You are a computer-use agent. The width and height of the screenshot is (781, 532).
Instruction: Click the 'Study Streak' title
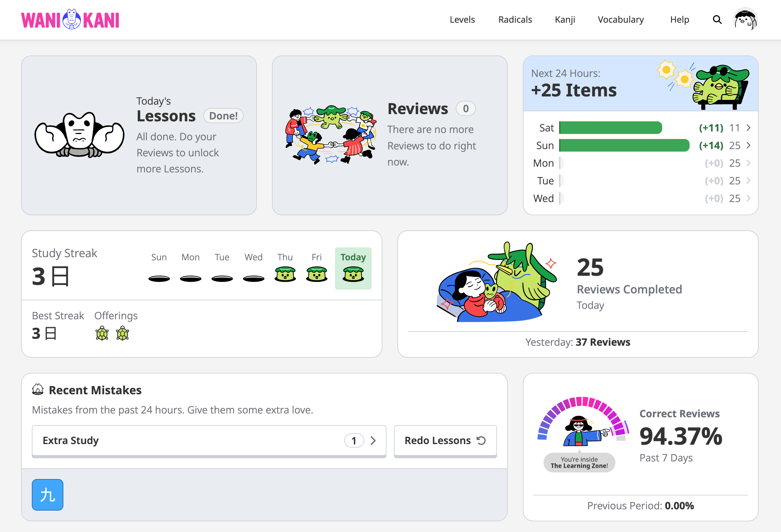(x=65, y=253)
